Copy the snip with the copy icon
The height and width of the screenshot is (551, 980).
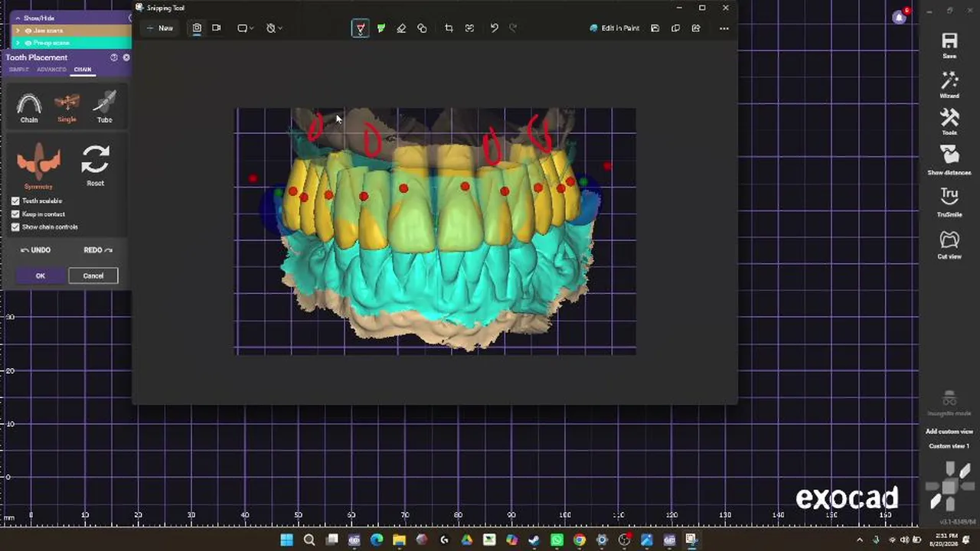675,28
